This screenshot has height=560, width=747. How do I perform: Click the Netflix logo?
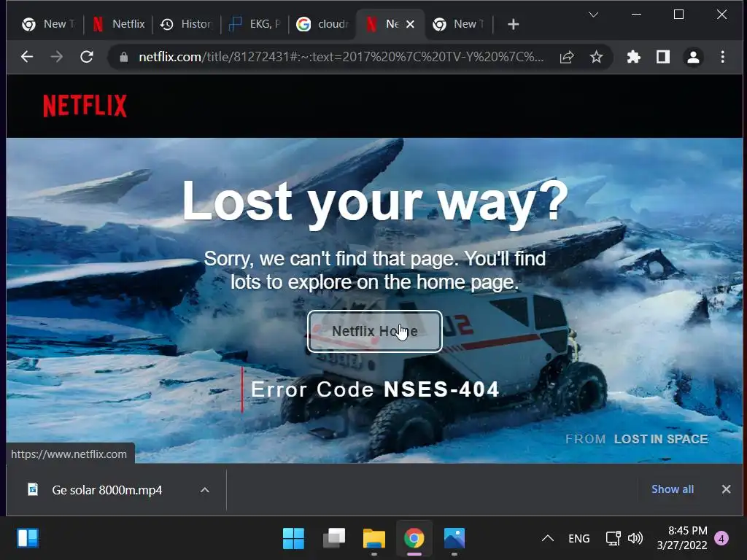[85, 106]
